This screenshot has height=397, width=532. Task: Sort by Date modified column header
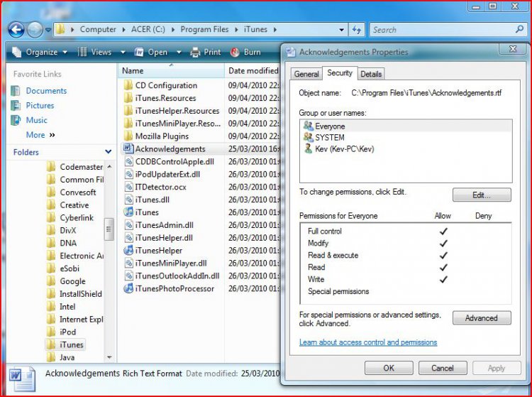click(x=253, y=70)
